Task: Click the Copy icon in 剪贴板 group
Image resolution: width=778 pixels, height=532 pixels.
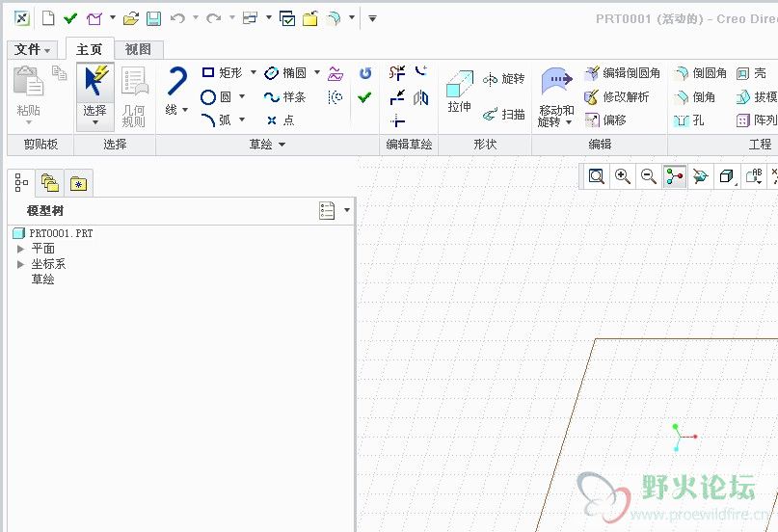Action: [x=60, y=73]
